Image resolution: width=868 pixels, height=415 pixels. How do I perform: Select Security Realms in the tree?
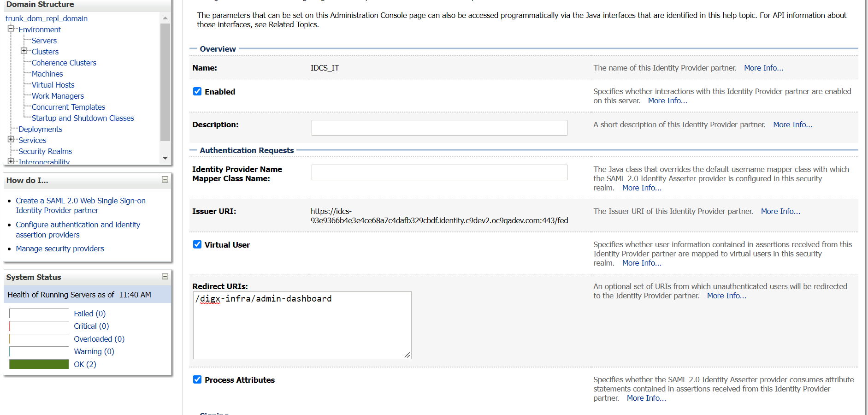click(x=45, y=151)
